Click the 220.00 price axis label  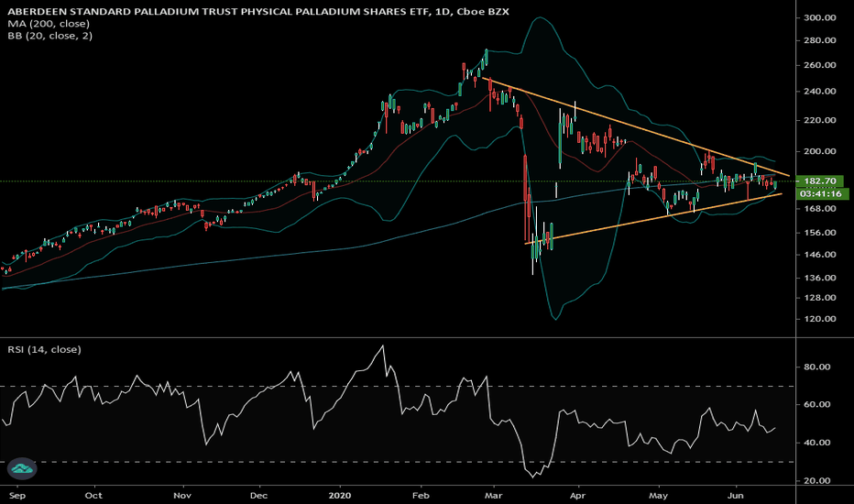tap(820, 120)
